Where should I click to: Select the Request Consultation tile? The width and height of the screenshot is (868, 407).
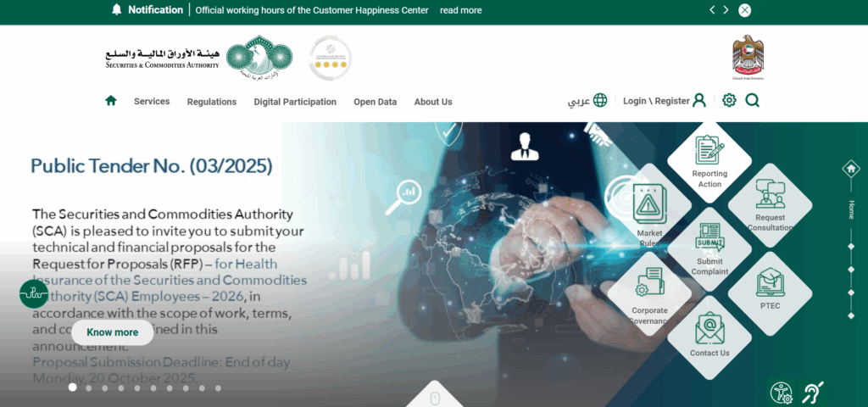click(770, 206)
